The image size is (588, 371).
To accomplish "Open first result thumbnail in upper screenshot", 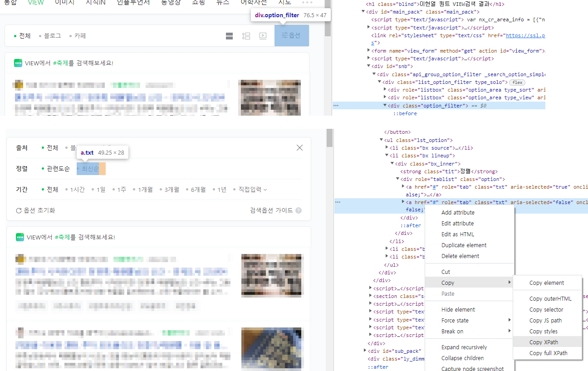I will [269, 98].
